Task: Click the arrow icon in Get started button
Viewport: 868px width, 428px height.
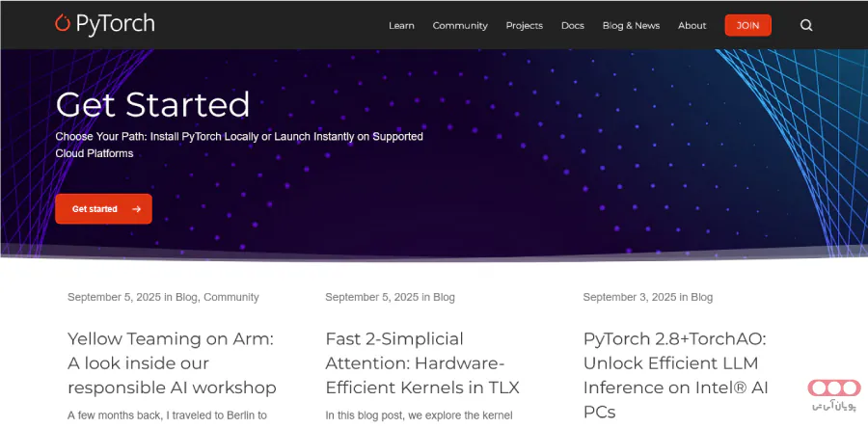Action: tap(137, 209)
